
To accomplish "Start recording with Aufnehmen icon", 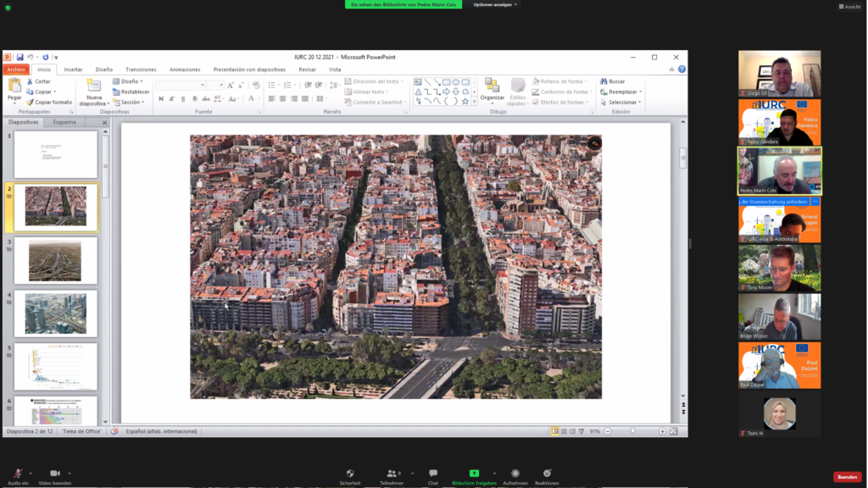I will (x=515, y=474).
